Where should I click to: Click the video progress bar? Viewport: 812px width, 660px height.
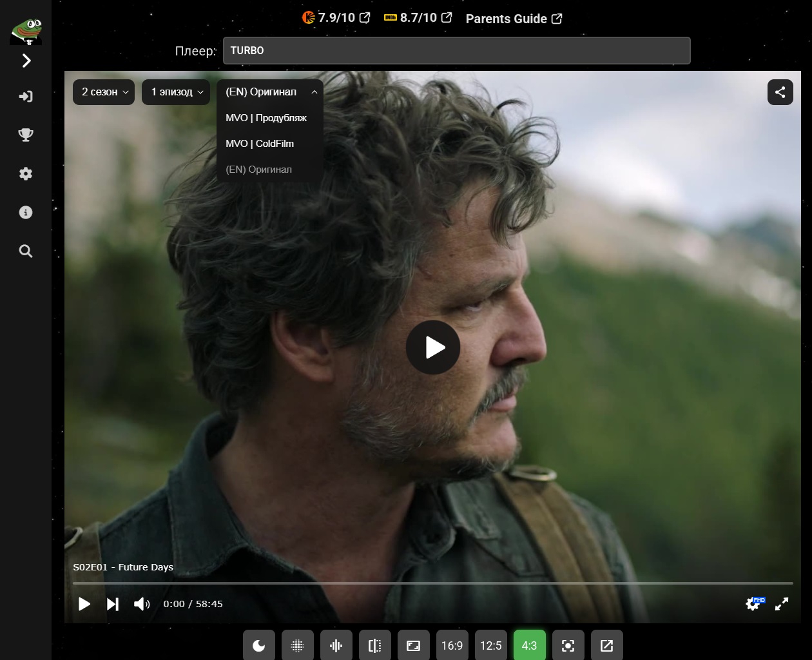pyautogui.click(x=433, y=583)
